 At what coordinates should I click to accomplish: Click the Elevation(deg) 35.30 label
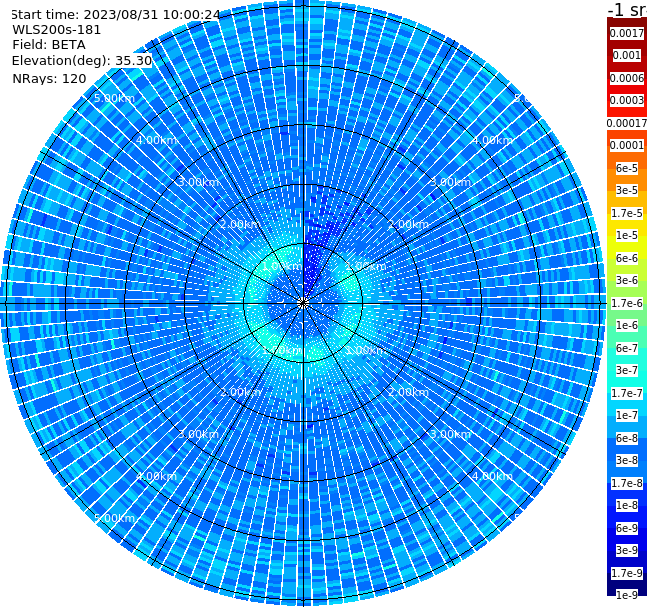tap(82, 61)
